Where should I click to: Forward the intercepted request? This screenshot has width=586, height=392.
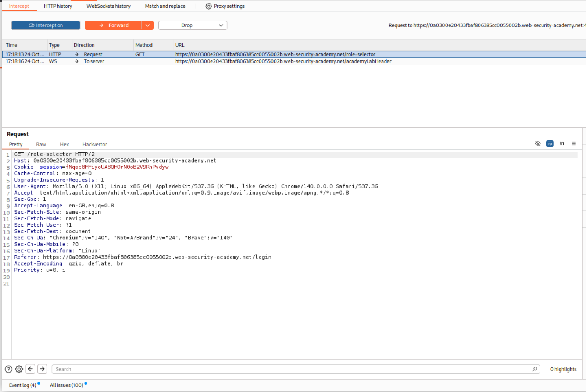[113, 25]
